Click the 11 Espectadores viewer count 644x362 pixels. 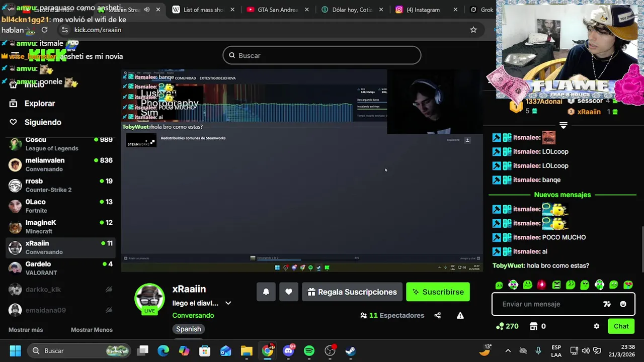click(x=392, y=315)
